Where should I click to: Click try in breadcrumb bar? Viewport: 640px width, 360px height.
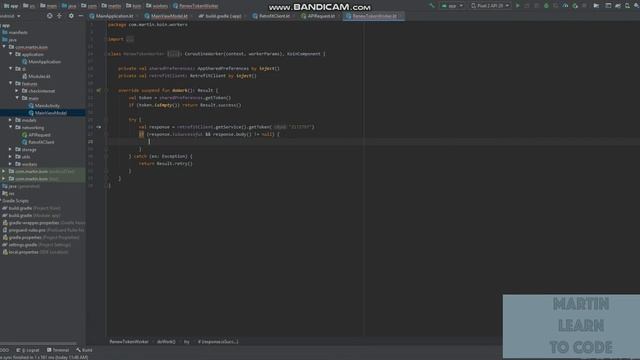click(x=187, y=342)
